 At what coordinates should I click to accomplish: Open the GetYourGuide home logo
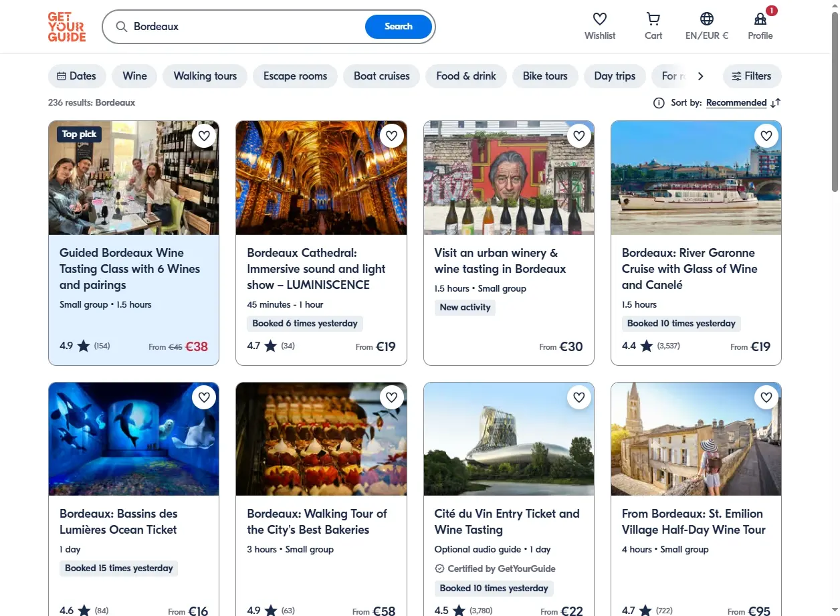point(67,27)
